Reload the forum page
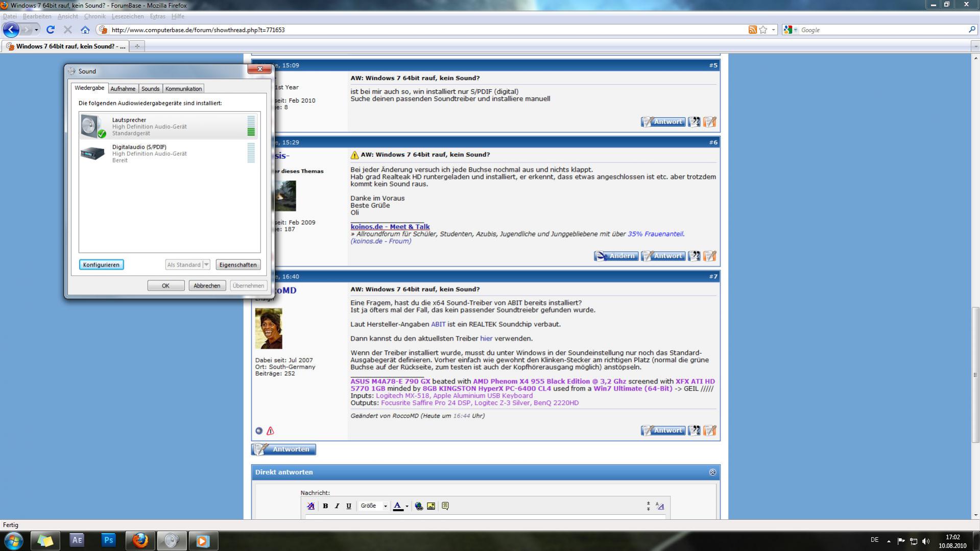 [50, 30]
